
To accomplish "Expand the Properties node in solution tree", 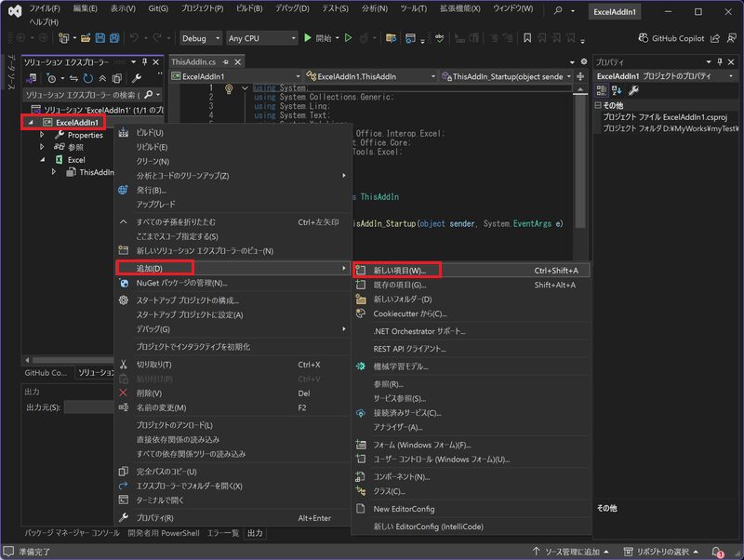I will (x=42, y=135).
